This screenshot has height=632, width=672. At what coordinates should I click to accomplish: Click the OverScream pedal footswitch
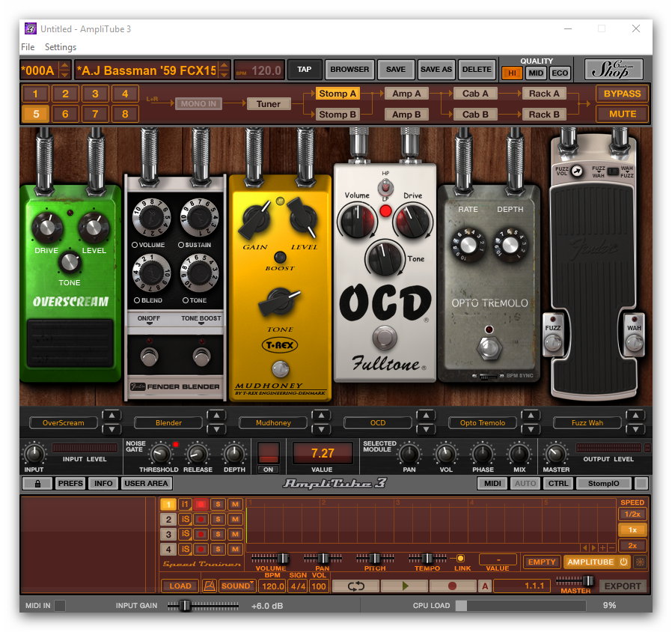click(x=70, y=343)
